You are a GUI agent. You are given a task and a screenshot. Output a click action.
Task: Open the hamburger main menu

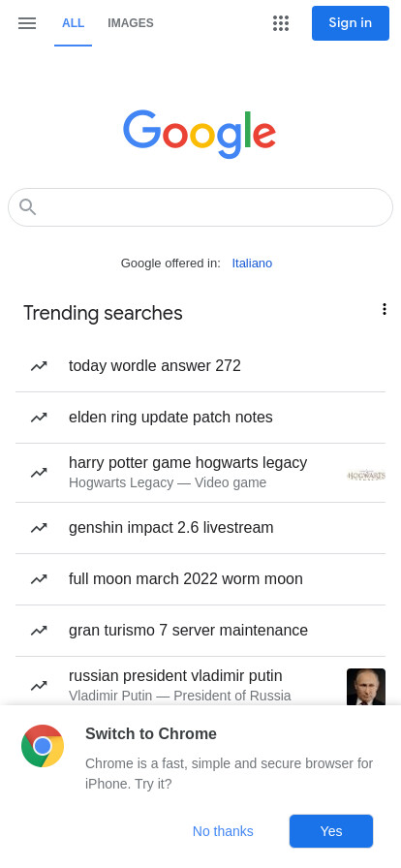pyautogui.click(x=27, y=23)
